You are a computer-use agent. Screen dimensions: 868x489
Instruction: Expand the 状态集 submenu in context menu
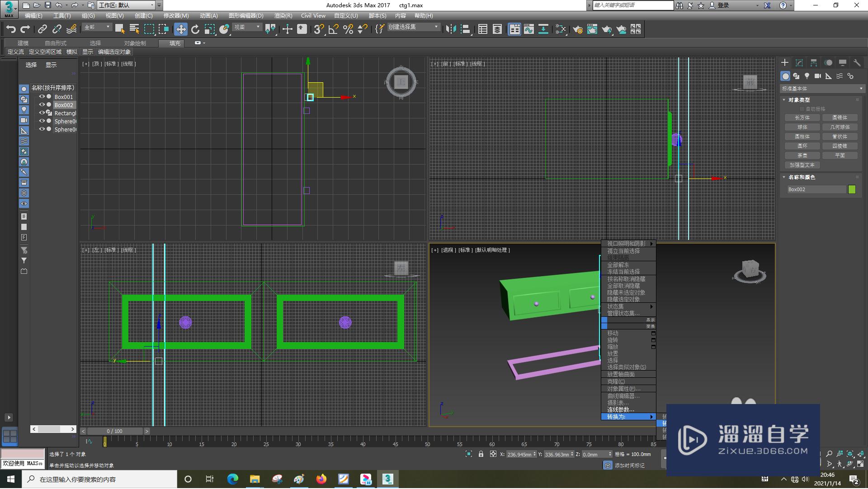[x=628, y=306]
